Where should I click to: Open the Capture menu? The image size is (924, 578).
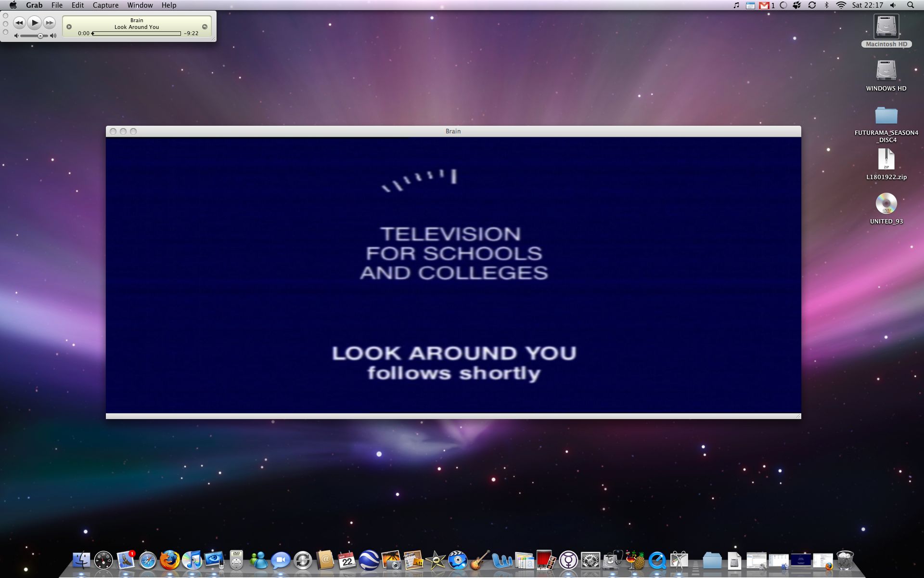click(105, 5)
